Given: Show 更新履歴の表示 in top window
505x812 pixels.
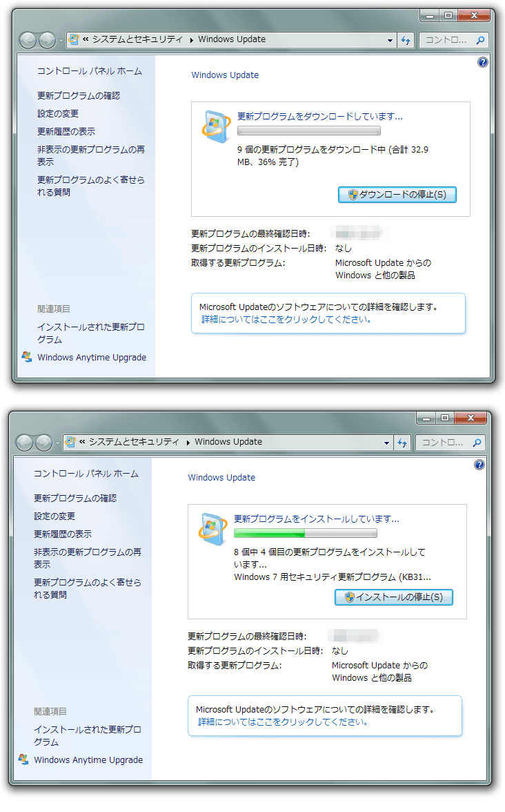Looking at the screenshot, I should click(66, 131).
